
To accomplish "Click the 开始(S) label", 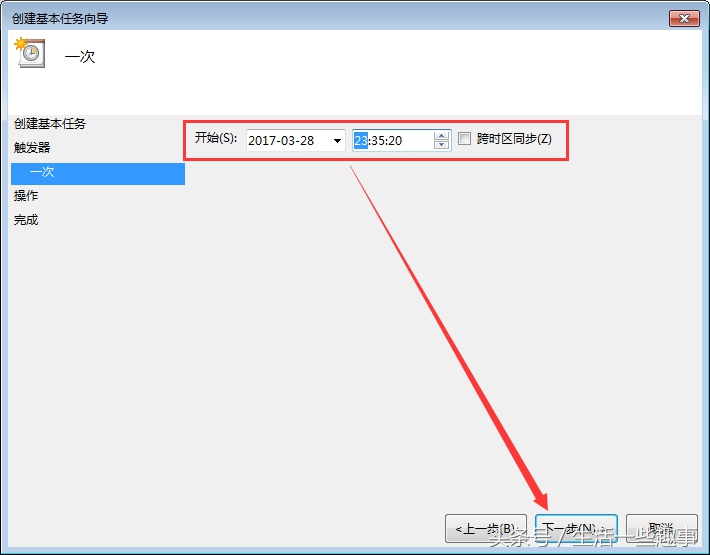I will (x=216, y=138).
